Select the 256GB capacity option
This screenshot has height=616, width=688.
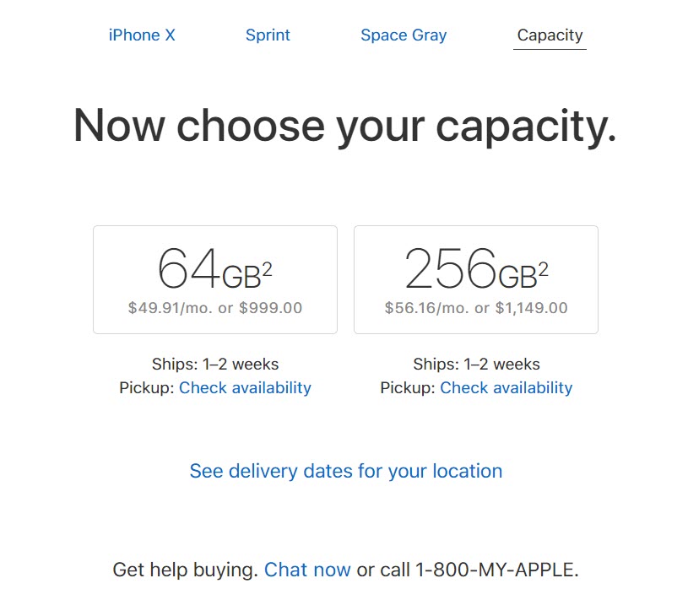[x=475, y=278]
